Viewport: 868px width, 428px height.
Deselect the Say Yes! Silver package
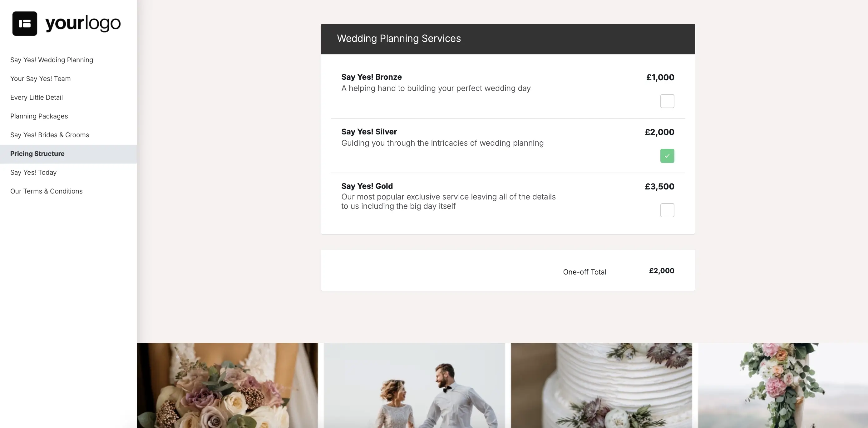667,156
